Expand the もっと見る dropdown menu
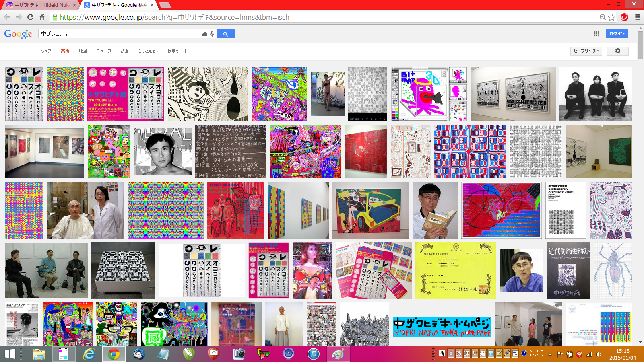 pyautogui.click(x=148, y=51)
